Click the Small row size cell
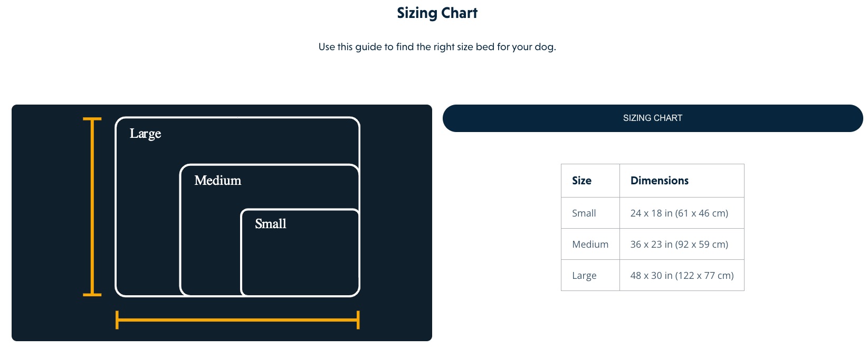Viewport: 868px width, 347px height. tap(590, 213)
